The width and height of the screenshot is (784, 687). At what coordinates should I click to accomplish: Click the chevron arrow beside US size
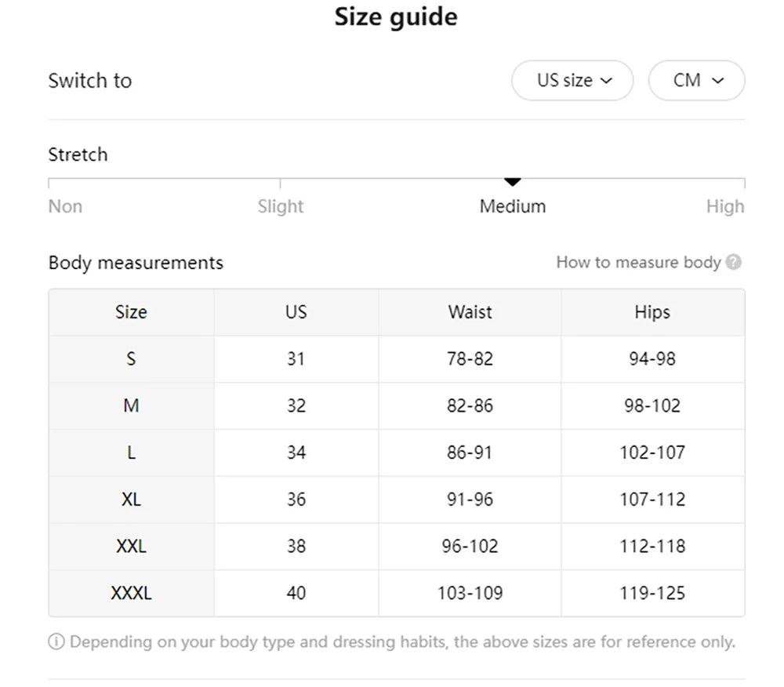[606, 81]
